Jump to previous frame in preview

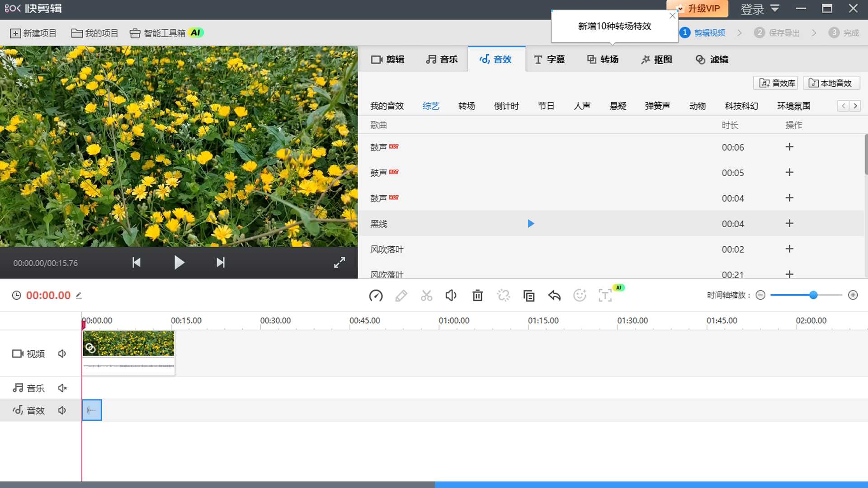(136, 263)
